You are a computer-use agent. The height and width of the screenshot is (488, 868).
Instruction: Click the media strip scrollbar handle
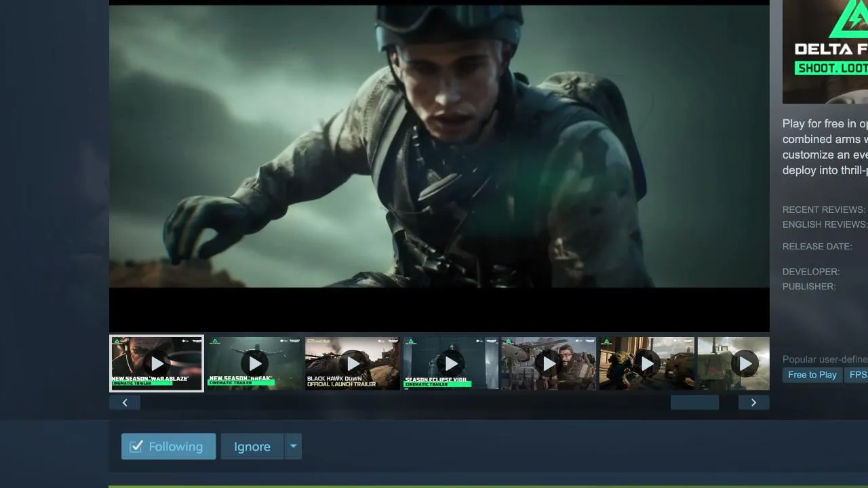(x=694, y=403)
